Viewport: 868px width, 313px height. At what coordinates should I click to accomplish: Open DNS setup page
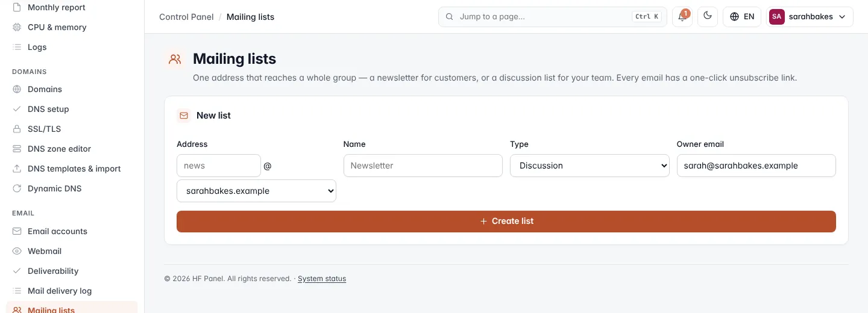72,109
